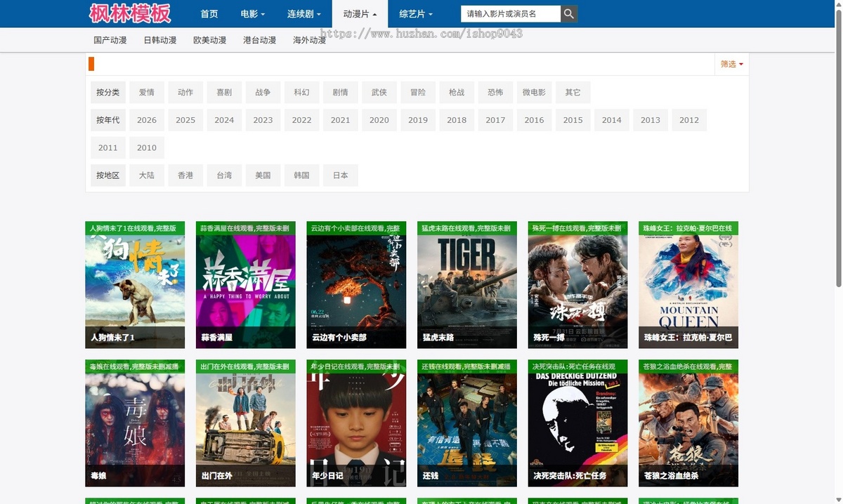Screen dimensions: 843x504
Task: Open the 首页 home menu item
Action: coord(209,14)
